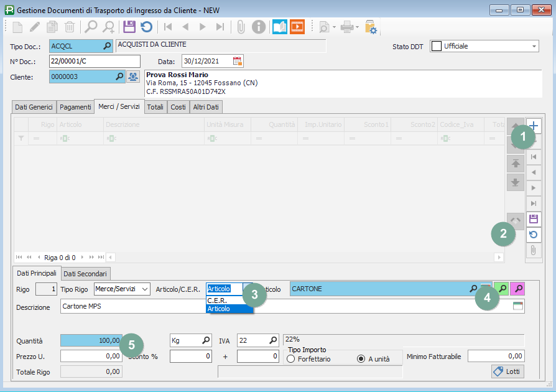Expand the Stato DDT dropdown
Image resolution: width=556 pixels, height=392 pixels.
[x=534, y=46]
